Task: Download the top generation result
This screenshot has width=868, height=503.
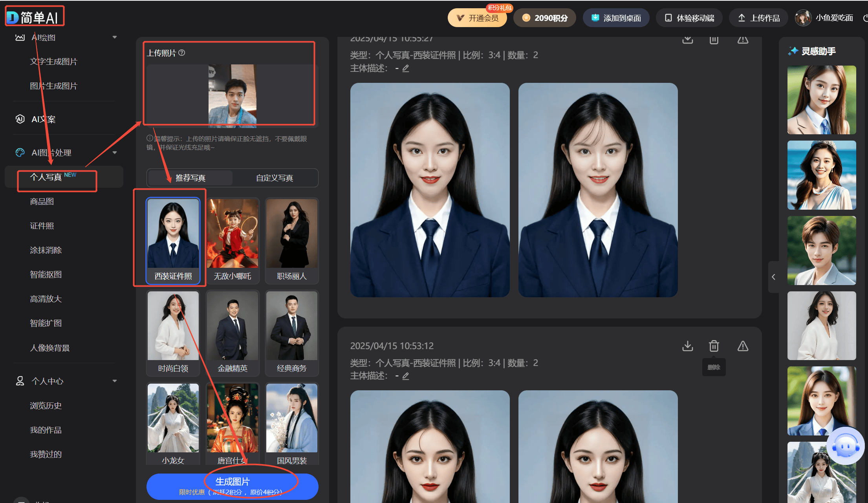Action: pyautogui.click(x=688, y=40)
